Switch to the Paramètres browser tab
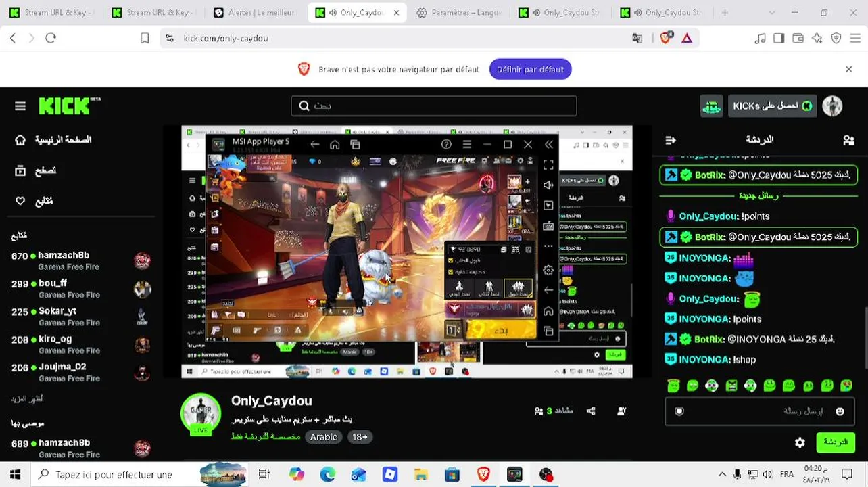 460,13
